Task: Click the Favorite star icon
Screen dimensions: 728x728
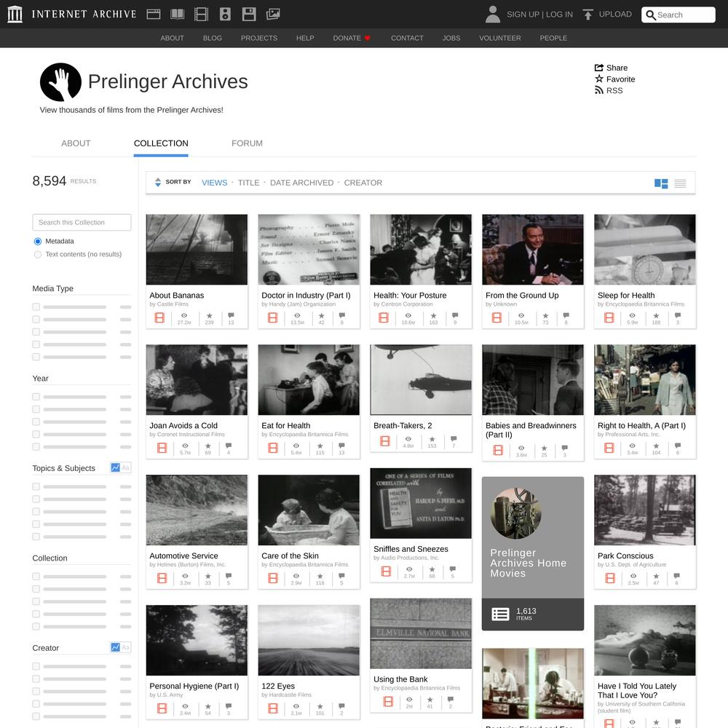Action: tap(599, 79)
